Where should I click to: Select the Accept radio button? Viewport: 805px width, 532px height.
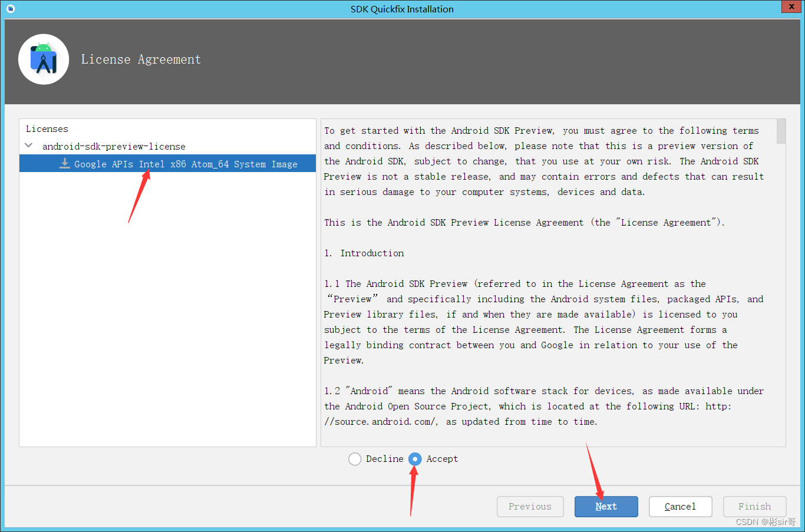415,459
